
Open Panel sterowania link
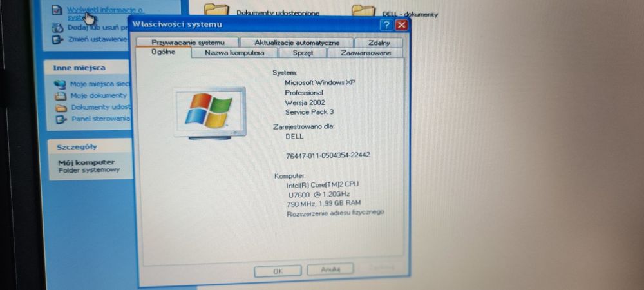pos(100,119)
